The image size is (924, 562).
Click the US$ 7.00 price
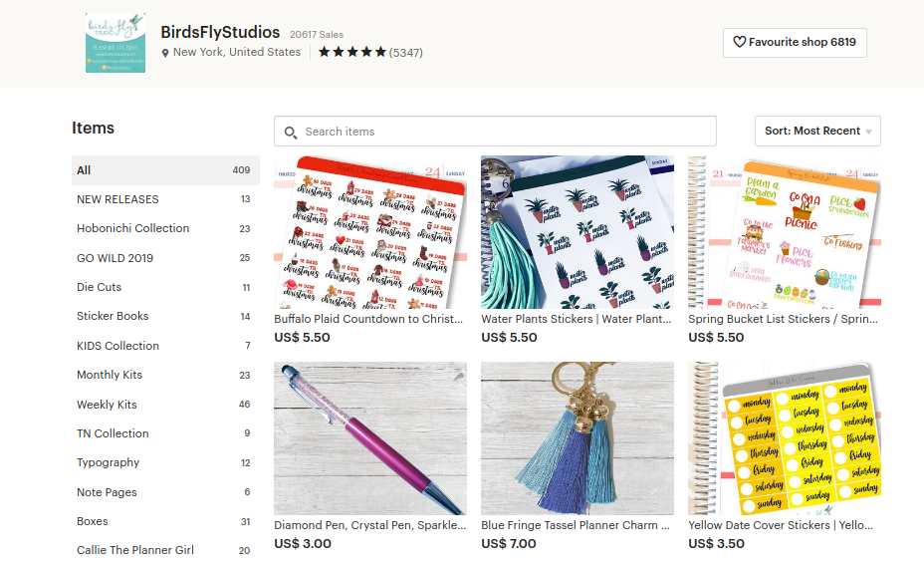click(509, 544)
